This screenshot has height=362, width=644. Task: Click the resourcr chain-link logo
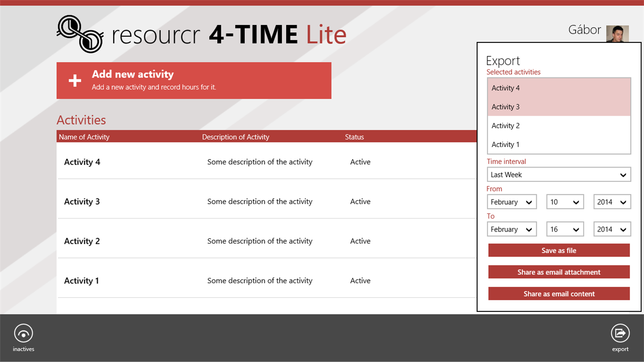coord(80,34)
